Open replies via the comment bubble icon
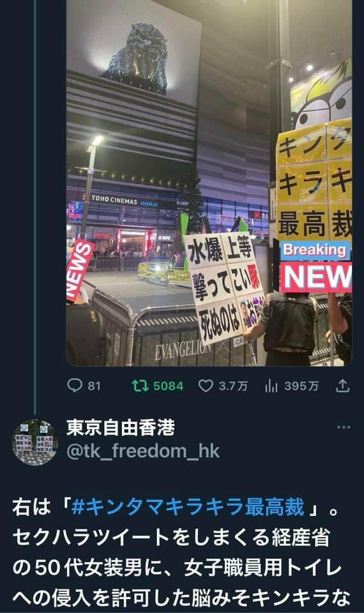The image size is (364, 613). point(74,386)
